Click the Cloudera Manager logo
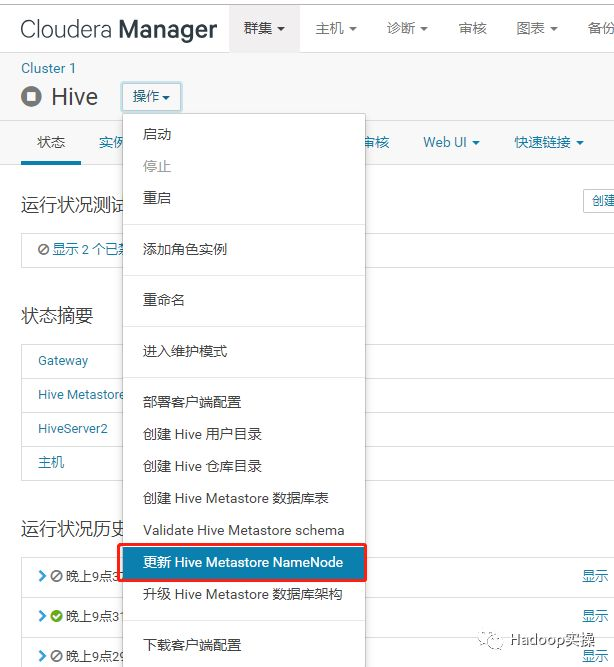 coord(118,29)
